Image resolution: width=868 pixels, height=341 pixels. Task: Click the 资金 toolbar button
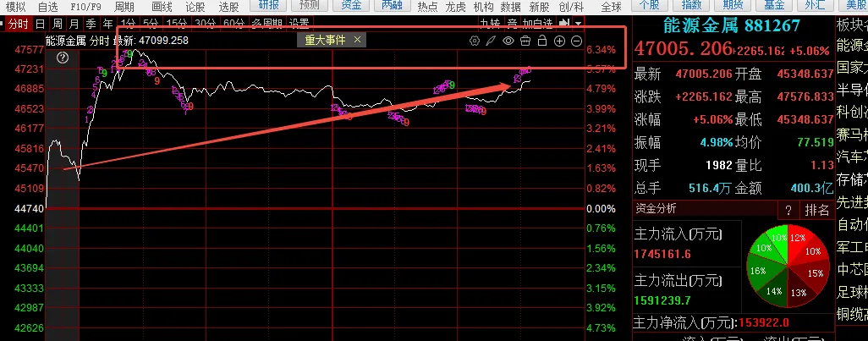coord(352,6)
